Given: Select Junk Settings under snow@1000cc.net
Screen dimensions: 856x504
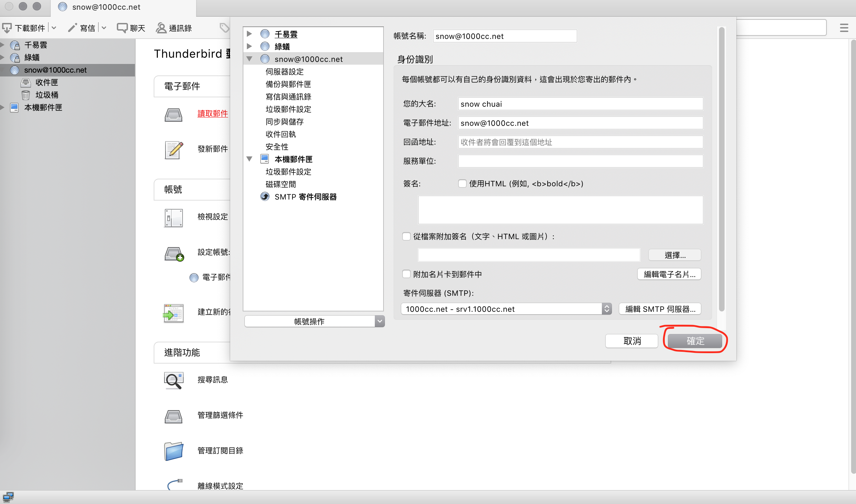Looking at the screenshot, I should [x=288, y=109].
